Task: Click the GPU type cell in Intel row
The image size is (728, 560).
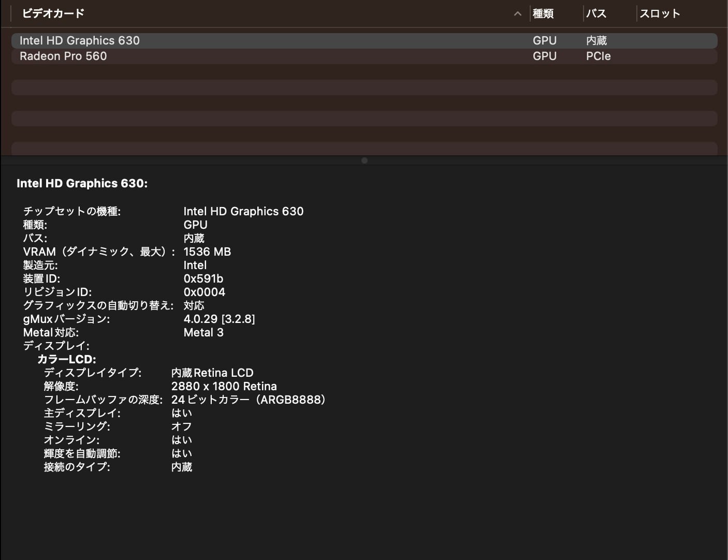Action: coord(544,40)
